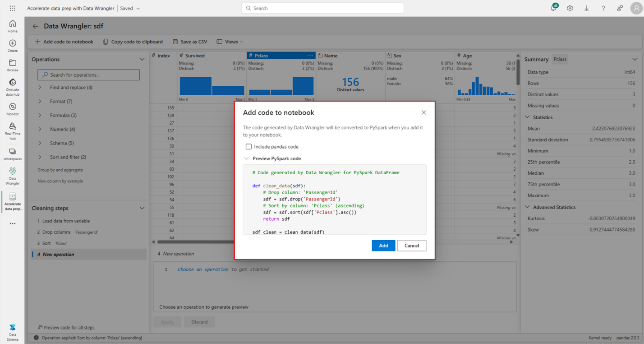Image resolution: width=644 pixels, height=344 pixels.
Task: Collapse the Summary panel
Action: coord(635,59)
